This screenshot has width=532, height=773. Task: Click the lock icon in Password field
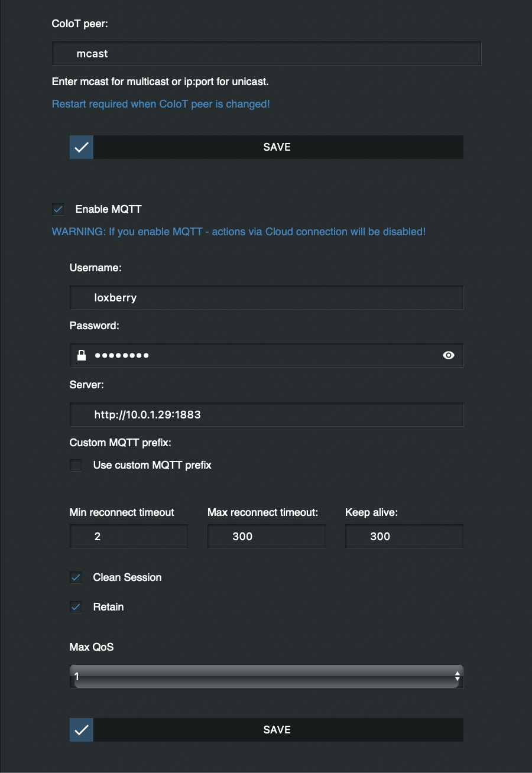(82, 355)
